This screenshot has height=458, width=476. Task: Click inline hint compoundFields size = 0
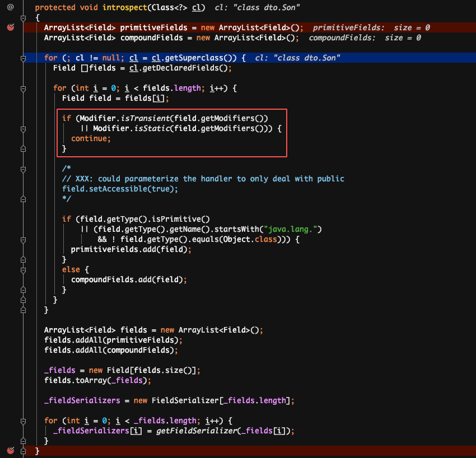click(365, 38)
